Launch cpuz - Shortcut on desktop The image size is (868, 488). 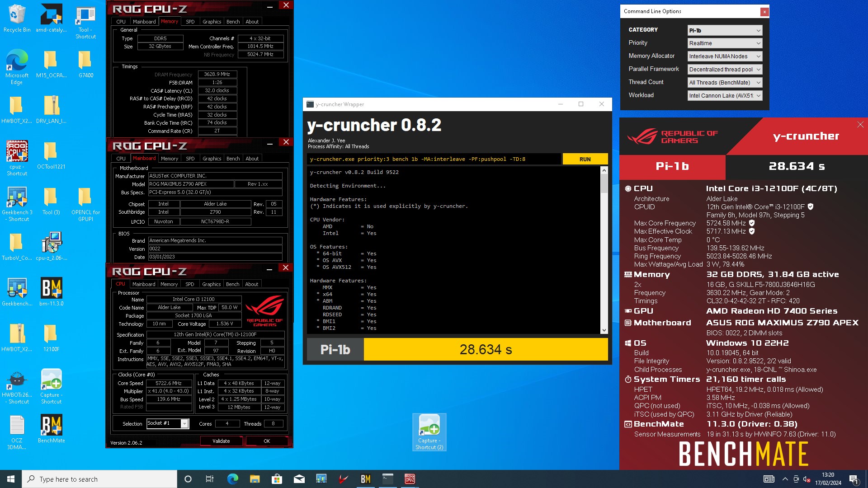17,158
